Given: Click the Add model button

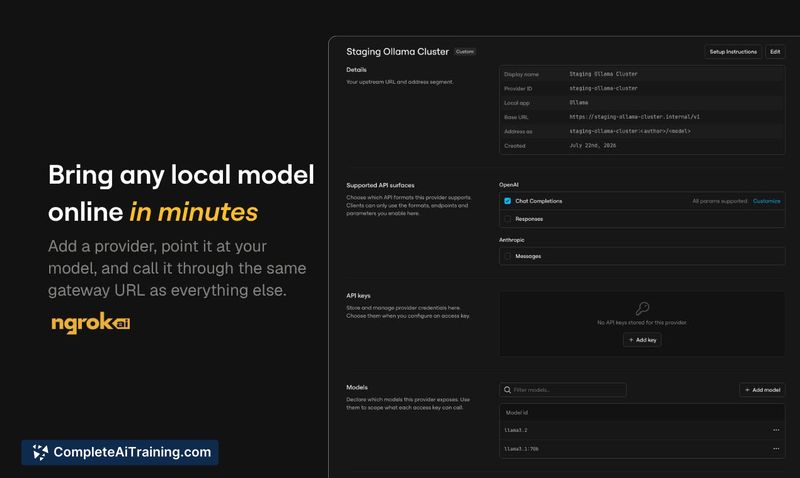Looking at the screenshot, I should [762, 390].
